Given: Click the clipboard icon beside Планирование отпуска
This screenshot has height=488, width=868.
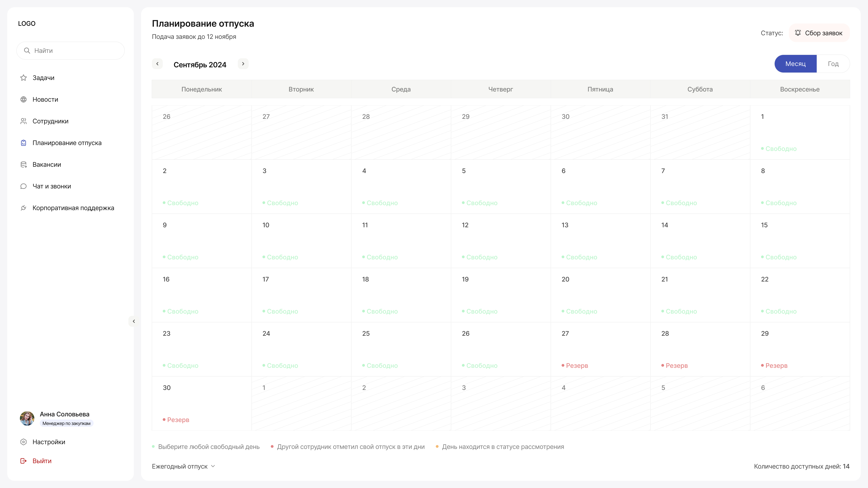Looking at the screenshot, I should tap(24, 143).
